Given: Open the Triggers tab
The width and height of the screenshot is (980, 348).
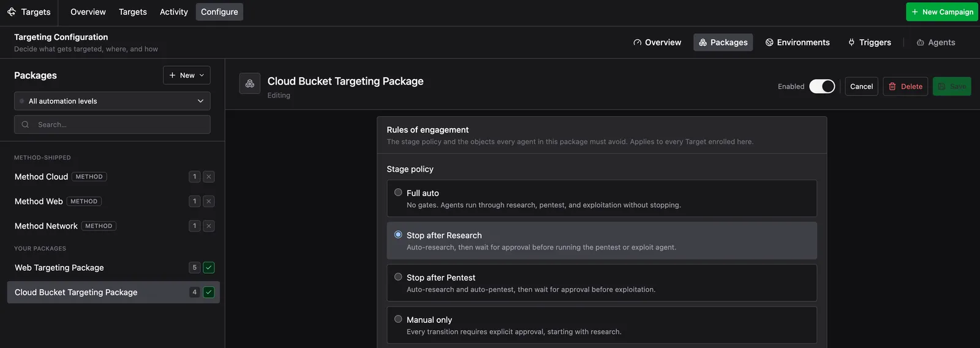Looking at the screenshot, I should click(x=870, y=42).
